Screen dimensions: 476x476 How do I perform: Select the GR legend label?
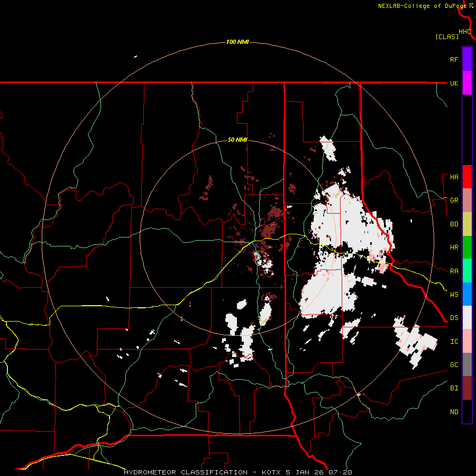click(454, 200)
